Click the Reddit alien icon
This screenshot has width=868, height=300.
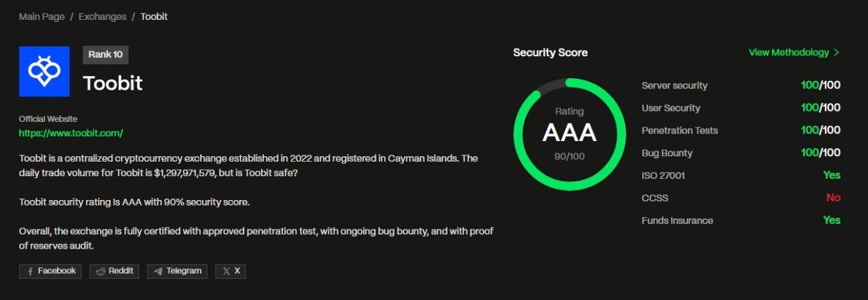tap(101, 271)
